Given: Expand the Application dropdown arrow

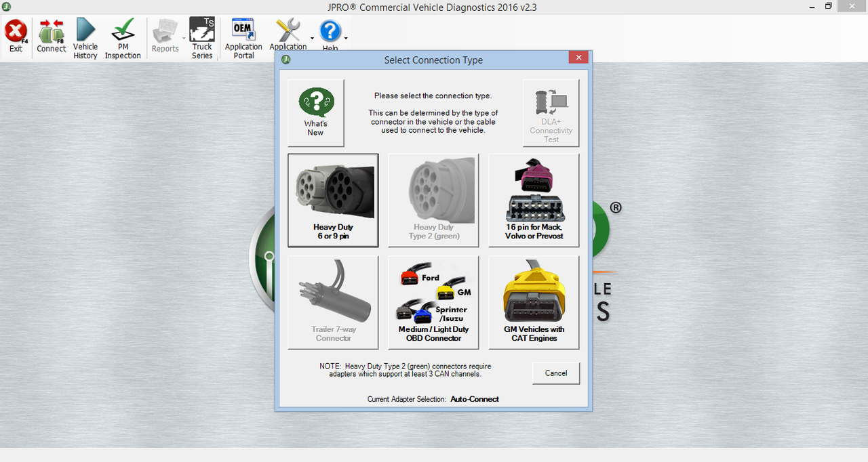Looking at the screenshot, I should 313,39.
